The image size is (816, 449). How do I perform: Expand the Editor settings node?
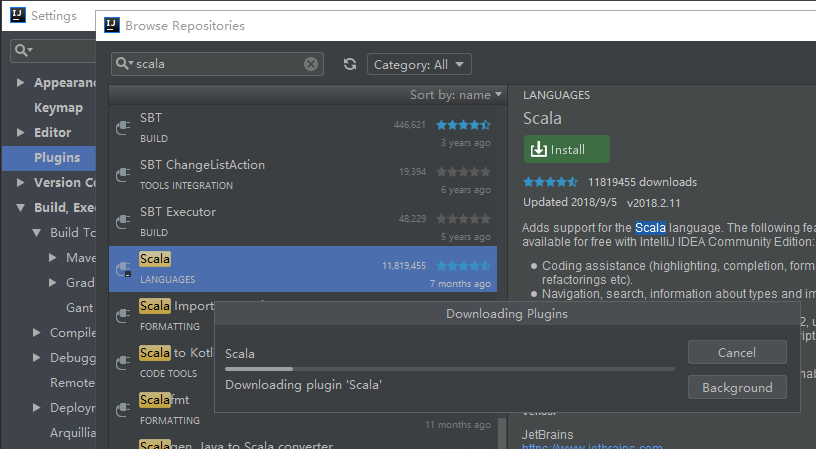coord(20,133)
